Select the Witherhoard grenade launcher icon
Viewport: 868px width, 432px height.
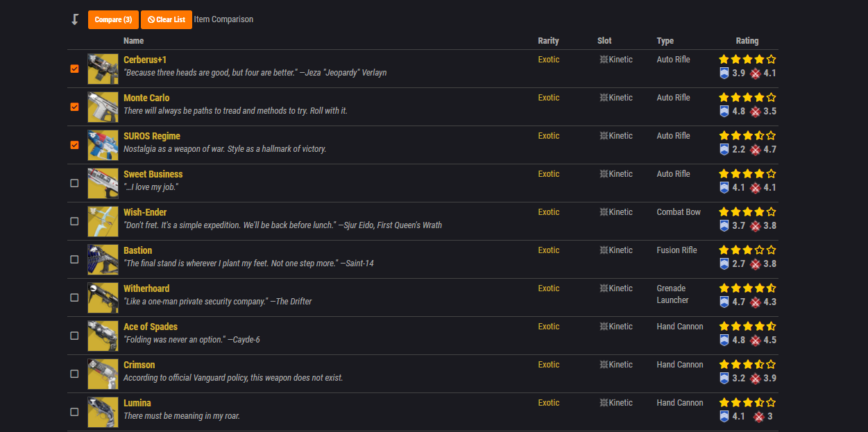click(103, 297)
